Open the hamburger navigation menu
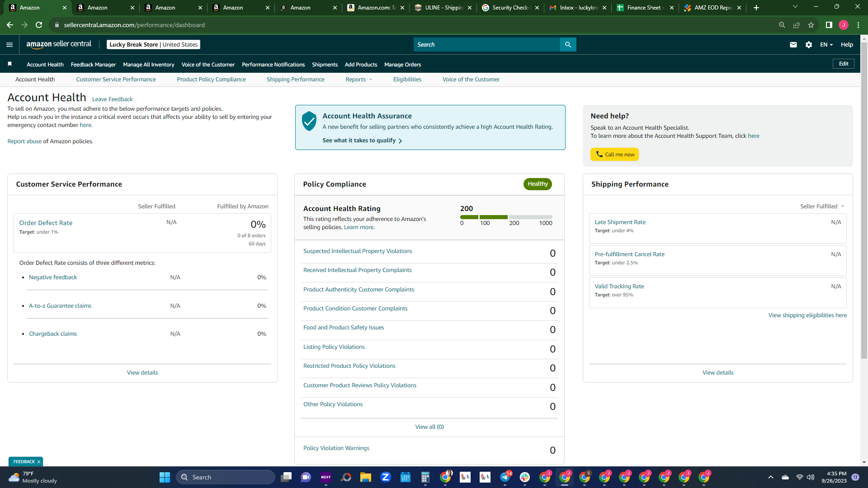The image size is (868, 488). click(x=9, y=44)
